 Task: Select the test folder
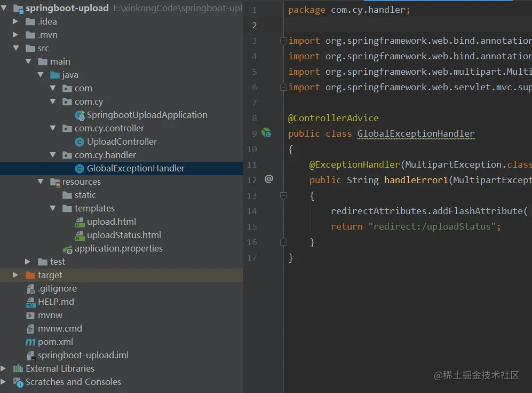[x=57, y=262]
